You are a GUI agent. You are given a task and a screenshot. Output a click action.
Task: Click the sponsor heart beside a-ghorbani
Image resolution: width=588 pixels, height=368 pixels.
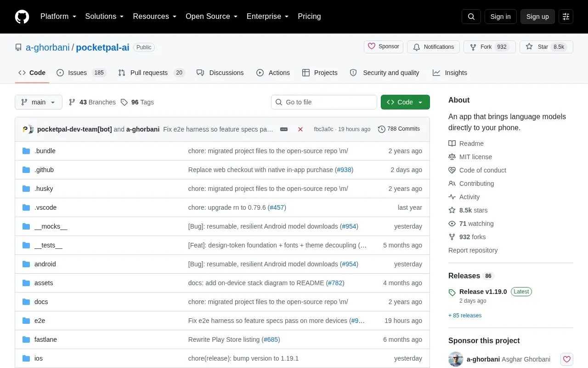[x=567, y=359]
